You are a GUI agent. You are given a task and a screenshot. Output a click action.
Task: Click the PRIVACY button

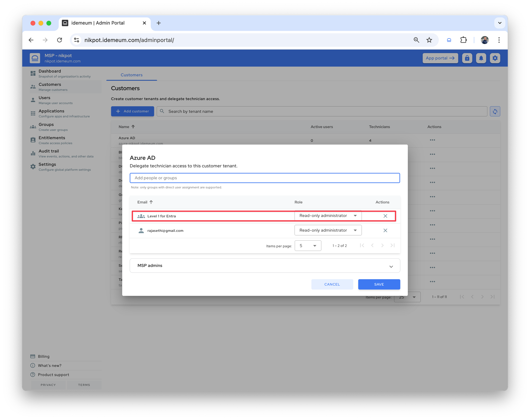[x=48, y=385]
